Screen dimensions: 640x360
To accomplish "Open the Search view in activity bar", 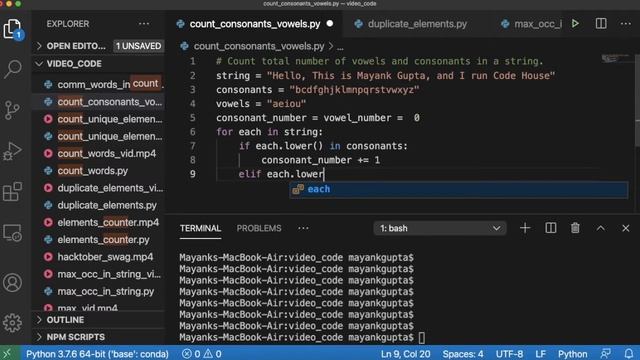I will (13, 69).
